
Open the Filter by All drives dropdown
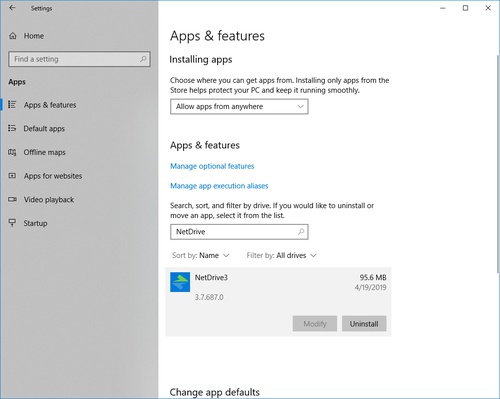pos(281,255)
